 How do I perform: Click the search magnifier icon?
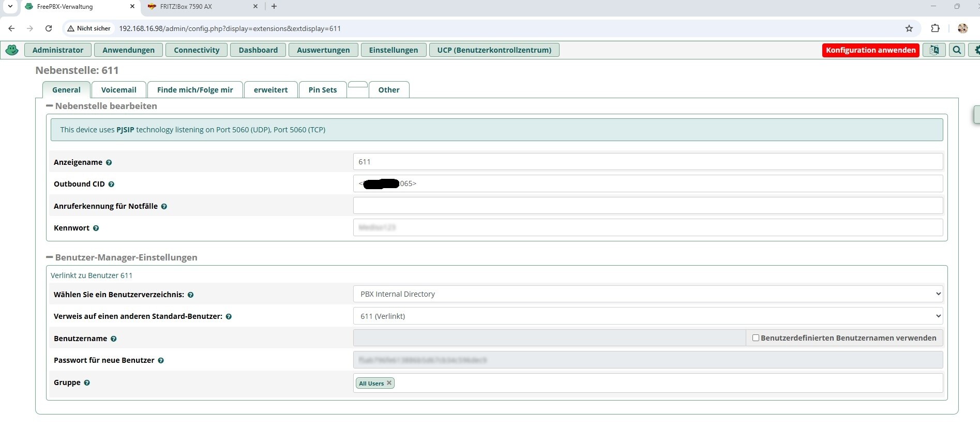pyautogui.click(x=957, y=50)
